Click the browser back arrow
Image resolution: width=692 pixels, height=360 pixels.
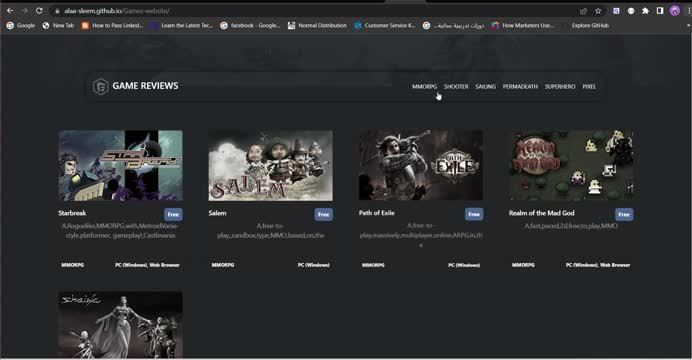pyautogui.click(x=10, y=11)
